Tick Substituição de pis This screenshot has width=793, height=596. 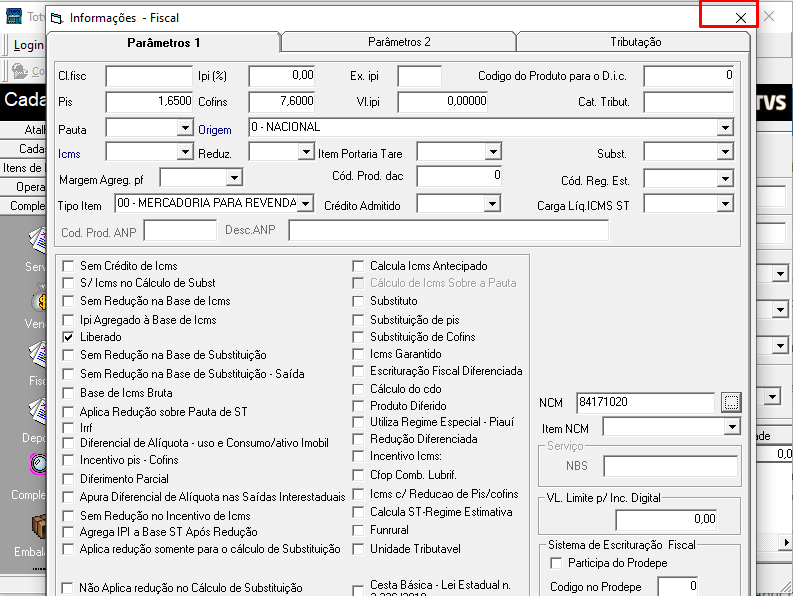coord(358,320)
